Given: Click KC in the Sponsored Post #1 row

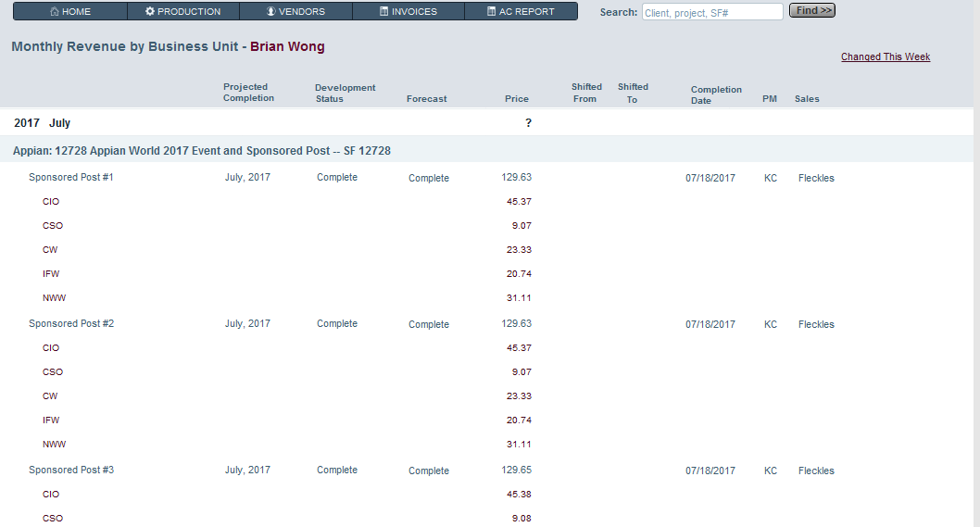Looking at the screenshot, I should click(x=771, y=178).
